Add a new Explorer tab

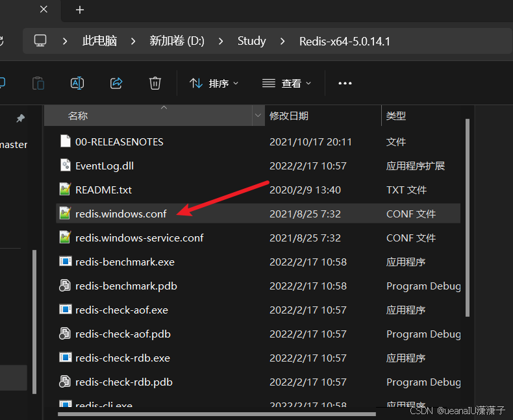click(x=80, y=10)
